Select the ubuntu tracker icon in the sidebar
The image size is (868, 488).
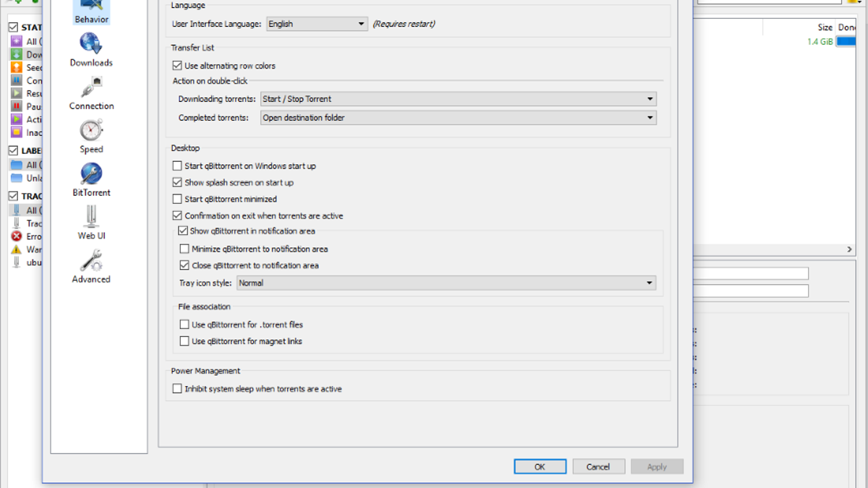tap(16, 262)
